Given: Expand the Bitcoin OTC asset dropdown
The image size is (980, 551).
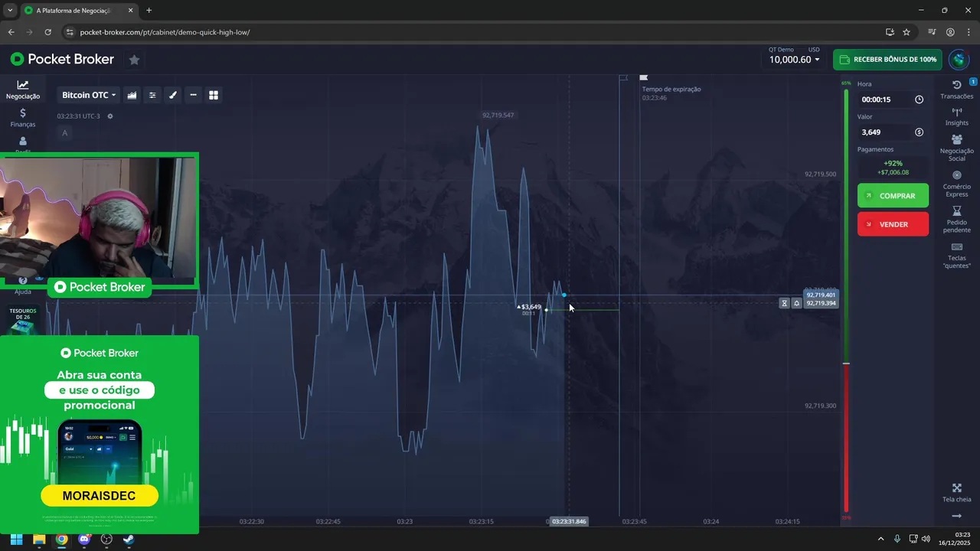Looking at the screenshot, I should pyautogui.click(x=89, y=95).
